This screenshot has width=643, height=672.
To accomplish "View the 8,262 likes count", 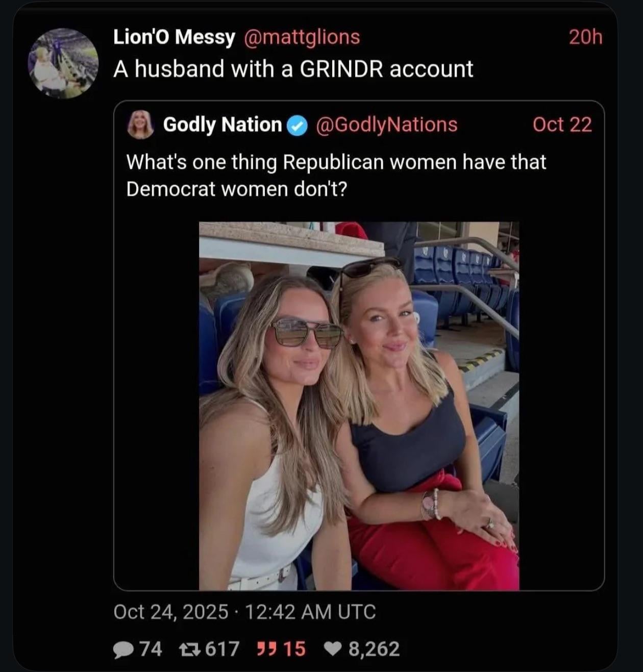I will 374,649.
